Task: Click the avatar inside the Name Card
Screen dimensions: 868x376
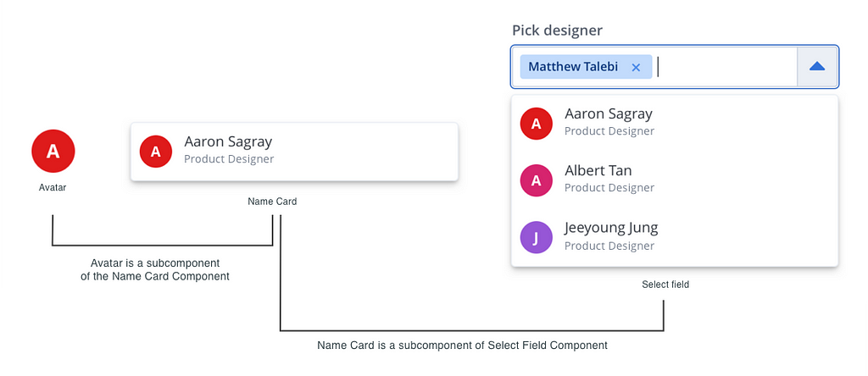Action: [156, 152]
